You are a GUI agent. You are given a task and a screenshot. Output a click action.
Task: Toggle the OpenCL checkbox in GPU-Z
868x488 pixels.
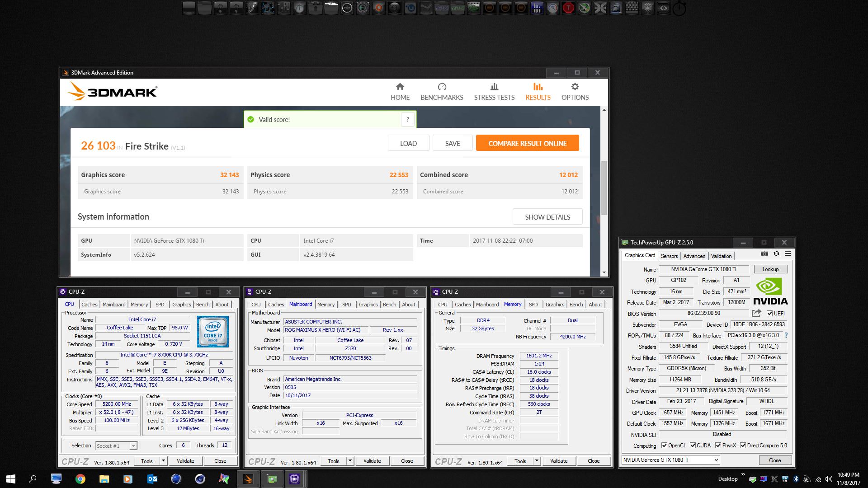click(x=664, y=446)
